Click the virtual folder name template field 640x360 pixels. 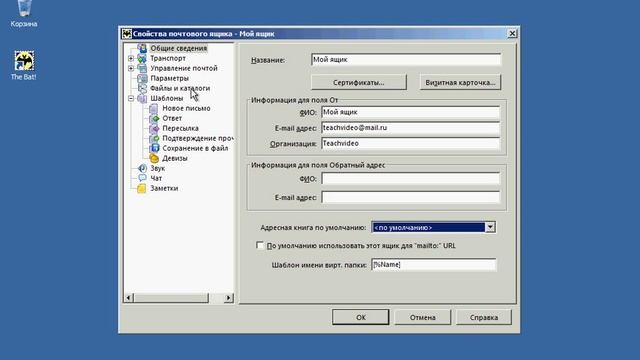(x=433, y=264)
